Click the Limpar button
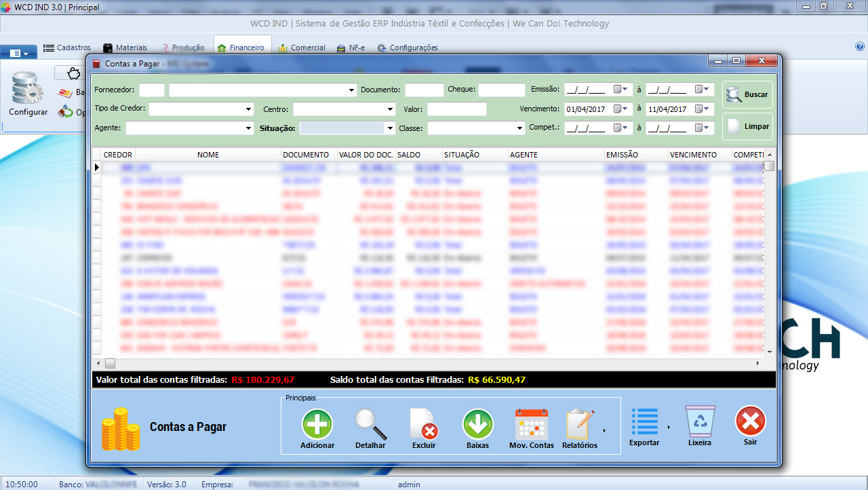This screenshot has height=490, width=868. [x=747, y=127]
